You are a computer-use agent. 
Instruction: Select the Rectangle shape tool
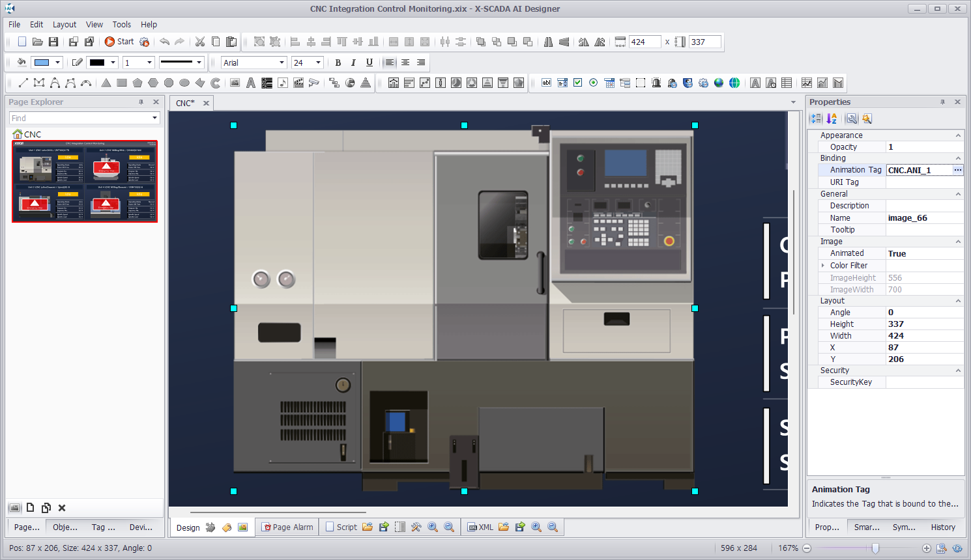[x=122, y=83]
